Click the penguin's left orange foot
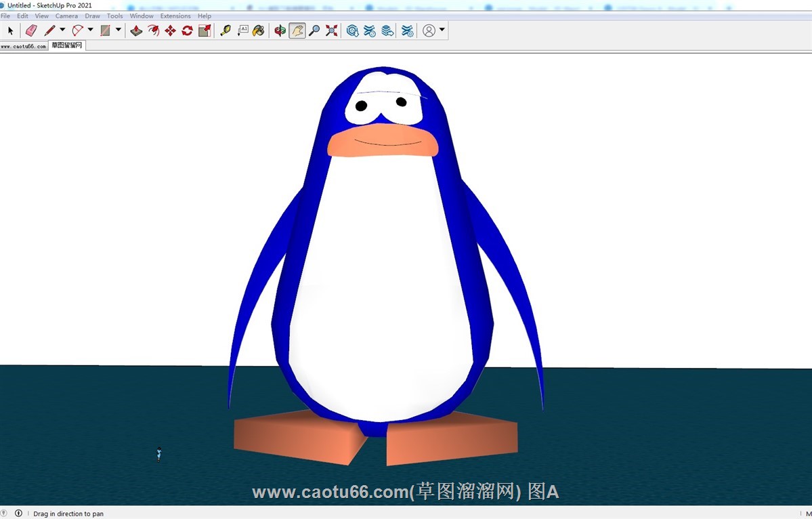812x519 pixels. pyautogui.click(x=298, y=438)
